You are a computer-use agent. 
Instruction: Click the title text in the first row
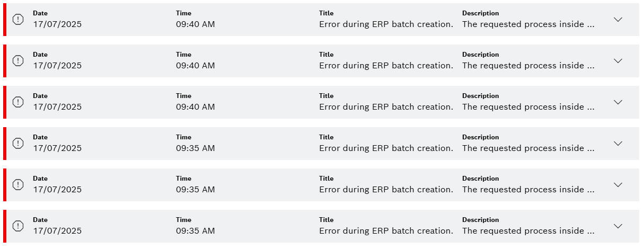pos(386,24)
